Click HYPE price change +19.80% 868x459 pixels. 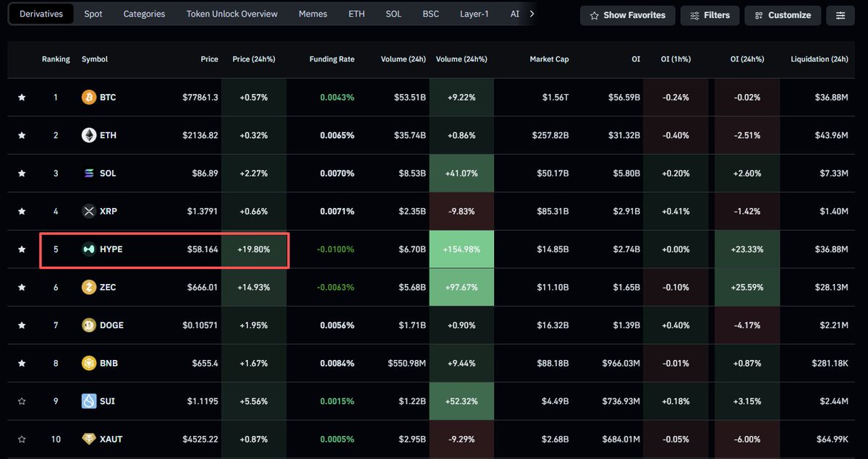coord(254,249)
